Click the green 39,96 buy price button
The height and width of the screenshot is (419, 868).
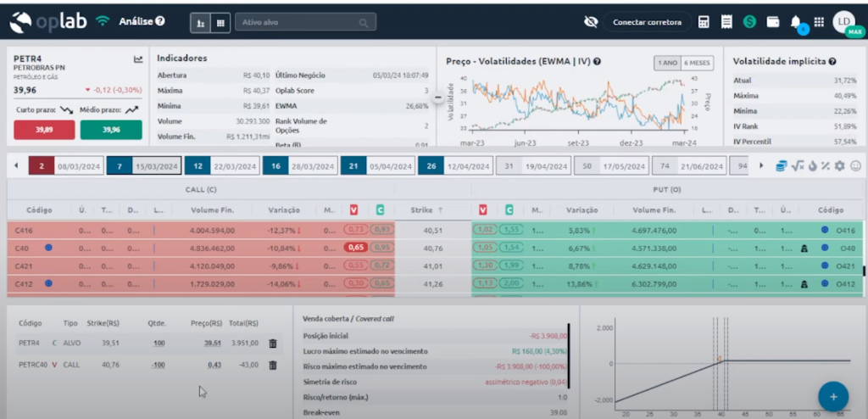111,130
